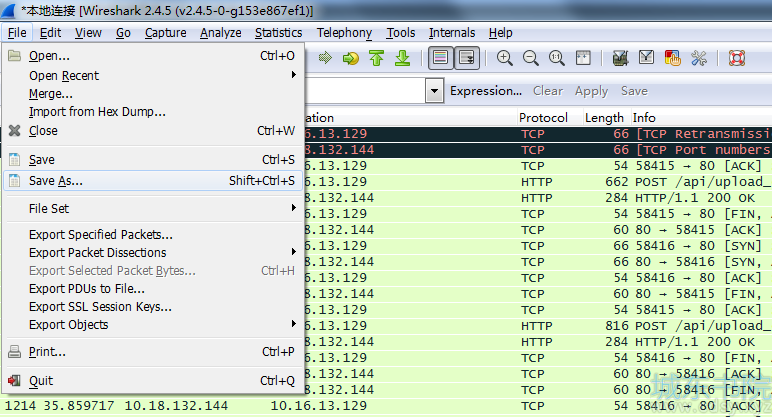Jump to the last packet icon
The image size is (772, 417).
coord(402,58)
